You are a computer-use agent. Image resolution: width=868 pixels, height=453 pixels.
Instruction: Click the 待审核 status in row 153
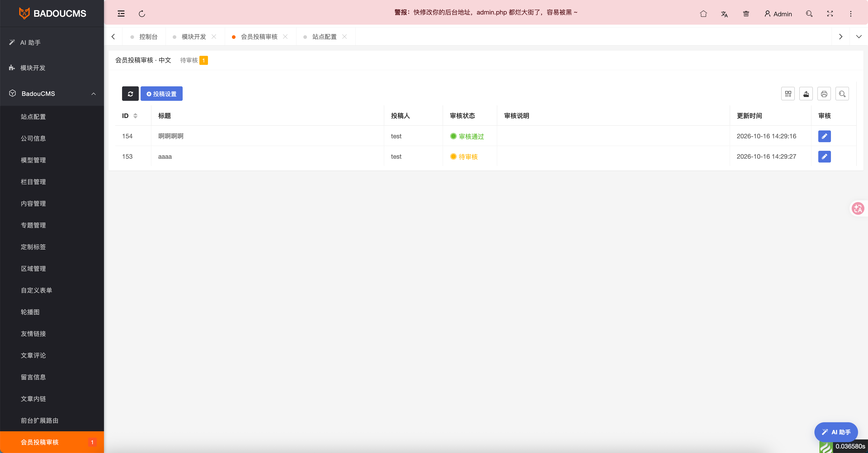464,157
